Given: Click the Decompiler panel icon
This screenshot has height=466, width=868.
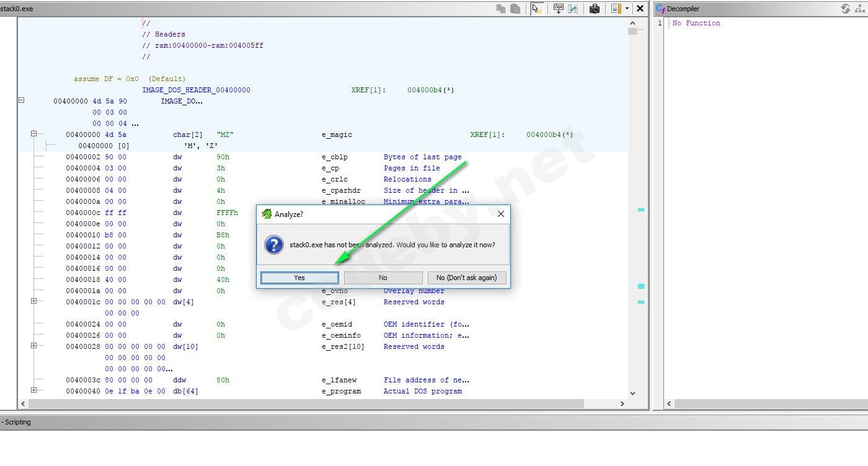Looking at the screenshot, I should click(661, 9).
